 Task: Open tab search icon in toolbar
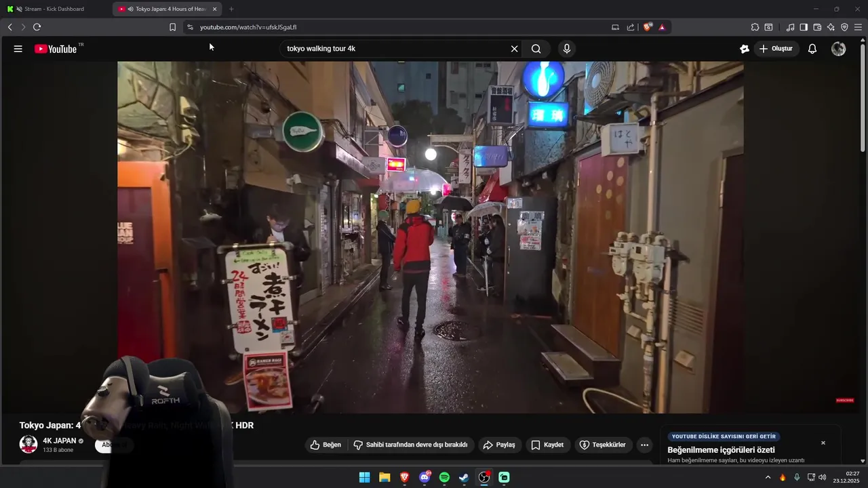(x=768, y=27)
